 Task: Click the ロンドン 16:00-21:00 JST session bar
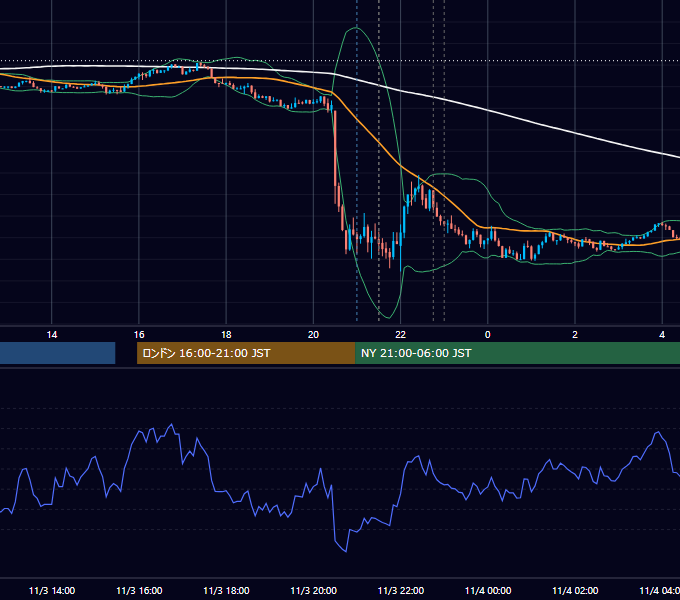tap(246, 353)
